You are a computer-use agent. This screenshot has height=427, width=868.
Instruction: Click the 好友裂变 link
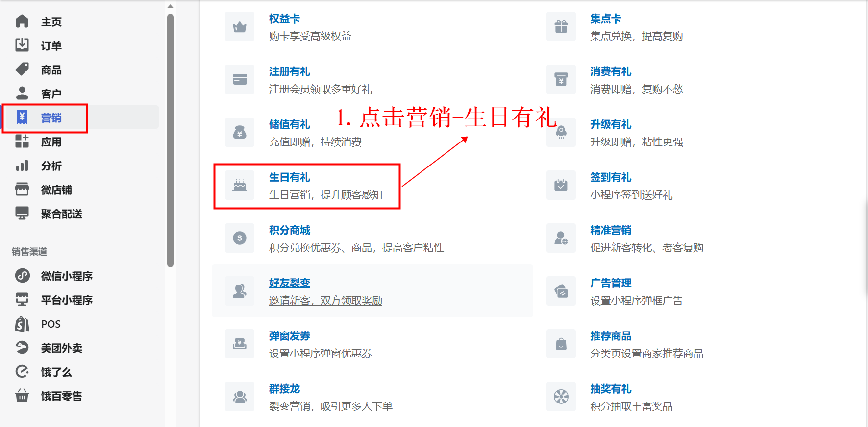pyautogui.click(x=289, y=283)
